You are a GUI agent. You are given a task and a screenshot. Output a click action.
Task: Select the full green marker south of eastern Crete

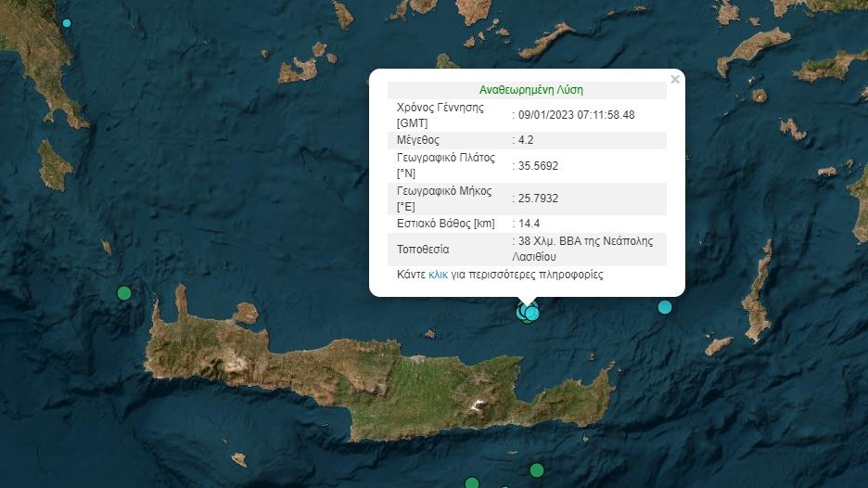coord(536,470)
